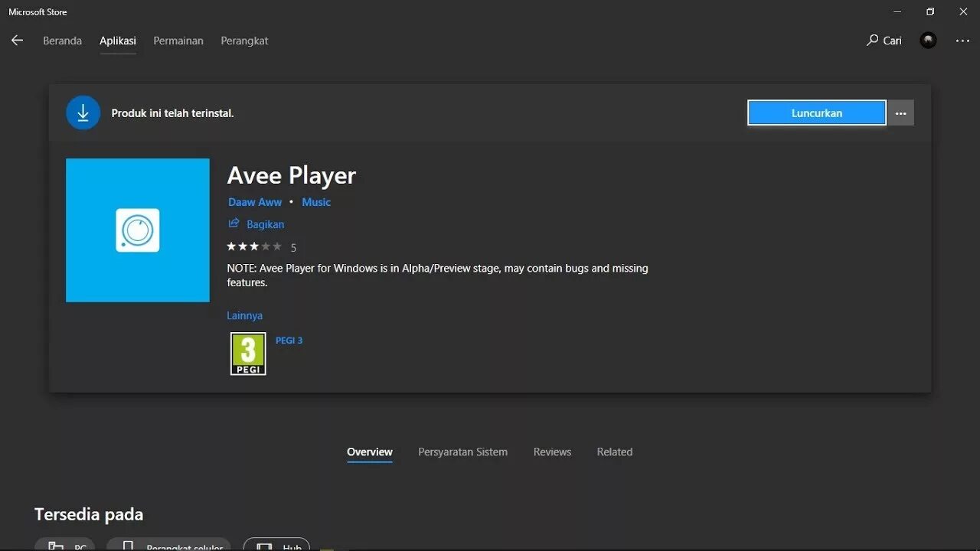Click the PEGI 3 rating badge

pyautogui.click(x=248, y=354)
